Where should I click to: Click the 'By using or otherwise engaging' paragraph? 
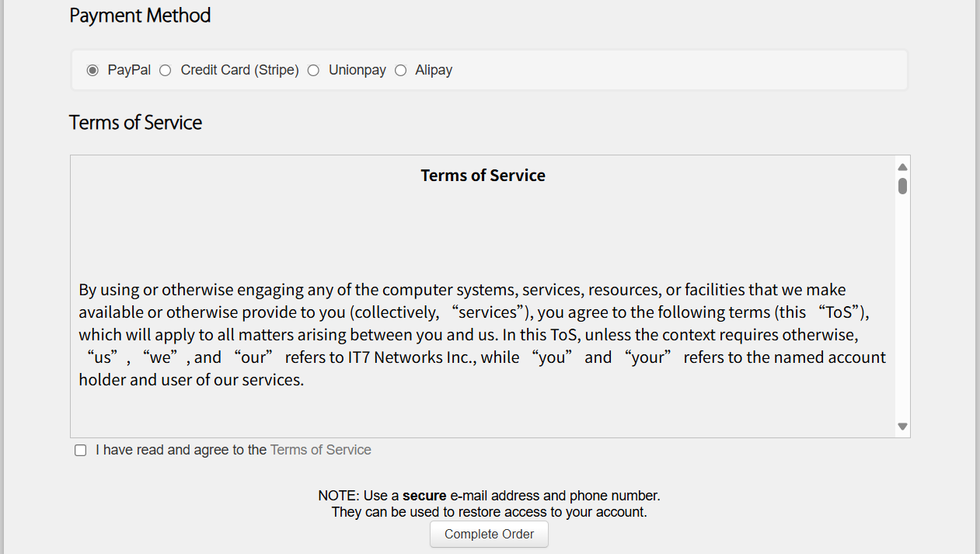[482, 335]
